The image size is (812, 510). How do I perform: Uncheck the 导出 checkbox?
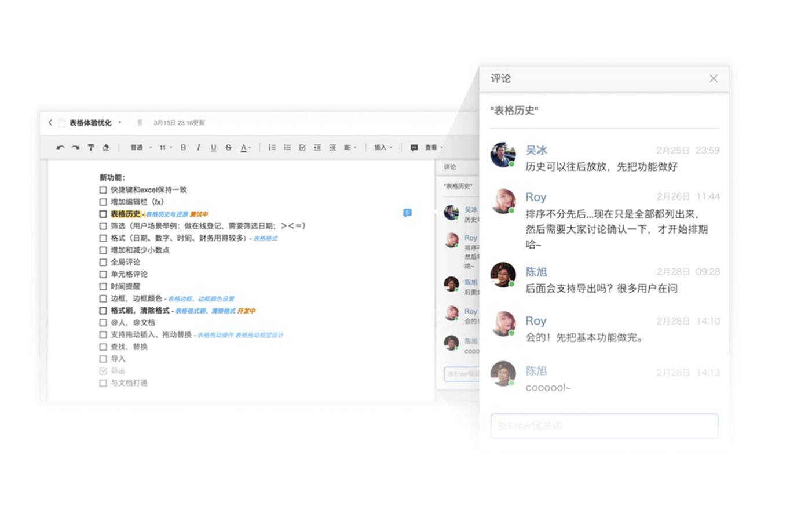click(x=103, y=371)
